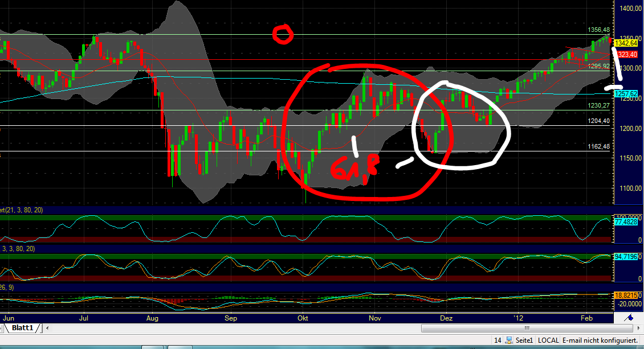Click the right arrow of the horizontal scrollbar
This screenshot has height=349, width=644.
638,329
